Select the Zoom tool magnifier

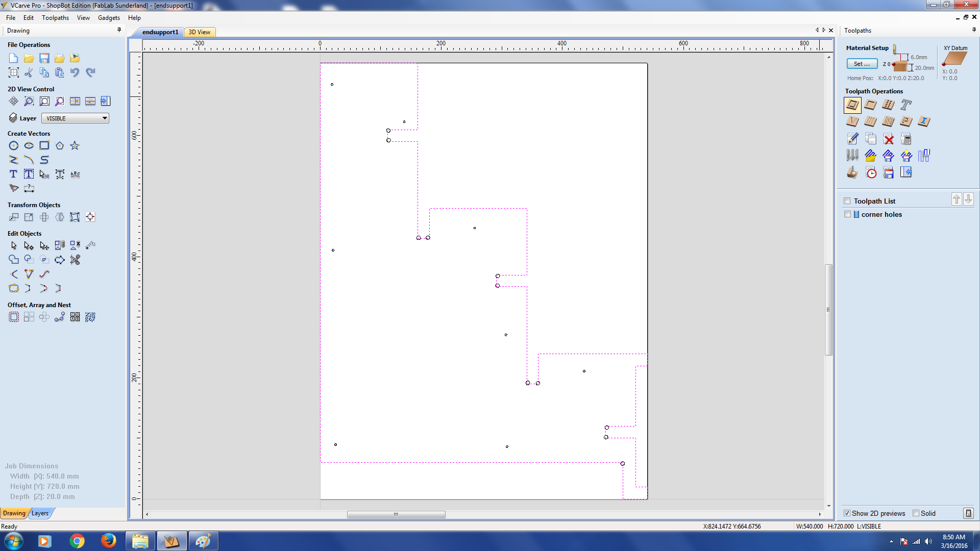tap(29, 101)
